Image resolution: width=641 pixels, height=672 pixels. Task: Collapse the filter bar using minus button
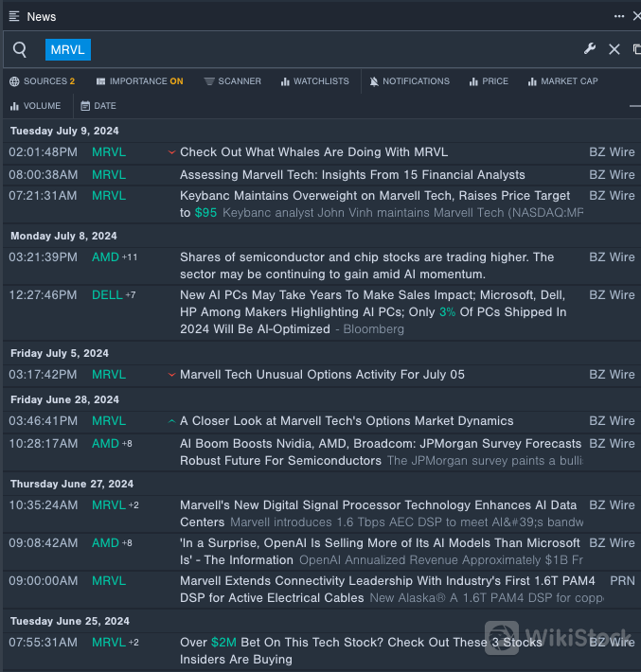[634, 106]
